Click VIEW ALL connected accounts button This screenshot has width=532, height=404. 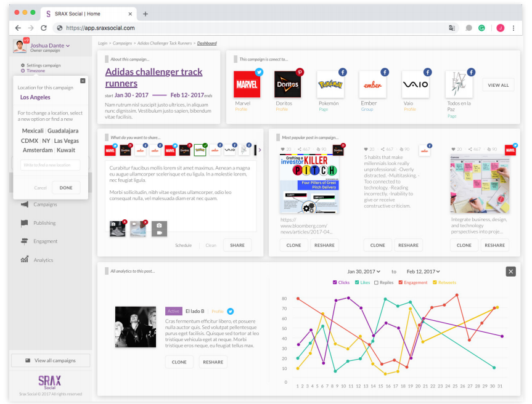coord(498,85)
